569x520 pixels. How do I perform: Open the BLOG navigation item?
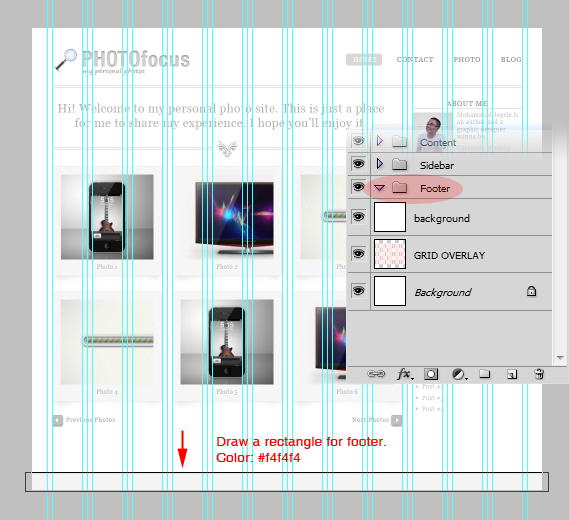[511, 60]
